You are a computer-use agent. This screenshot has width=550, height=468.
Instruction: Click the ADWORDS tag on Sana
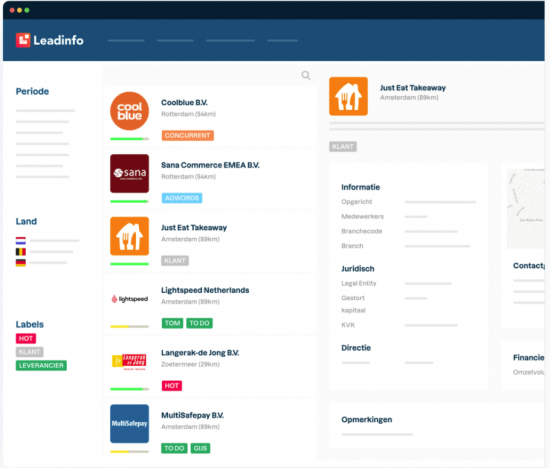click(182, 198)
